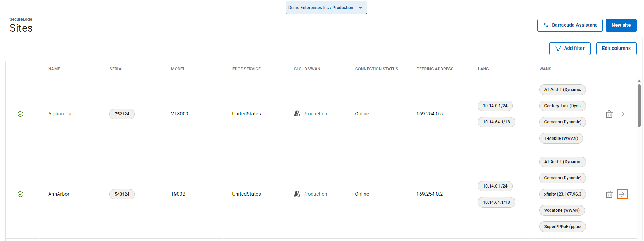The image size is (644, 241).
Task: Open the Barracuda Assistant
Action: click(x=570, y=25)
